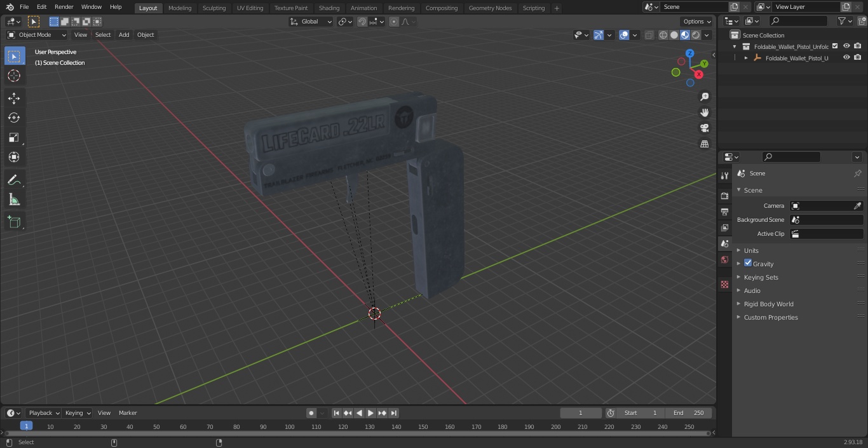Toggle the camera view icon
This screenshot has height=448, width=868.
pyautogui.click(x=705, y=128)
